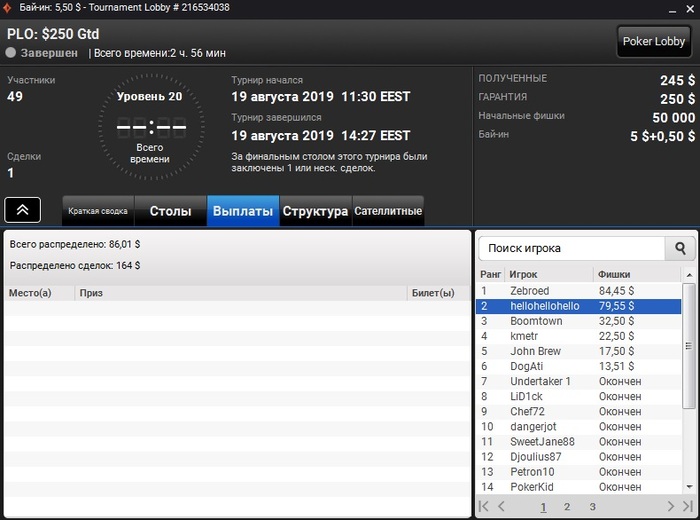The image size is (700, 520).
Task: Click the Билет(ы) column header
Action: (438, 293)
